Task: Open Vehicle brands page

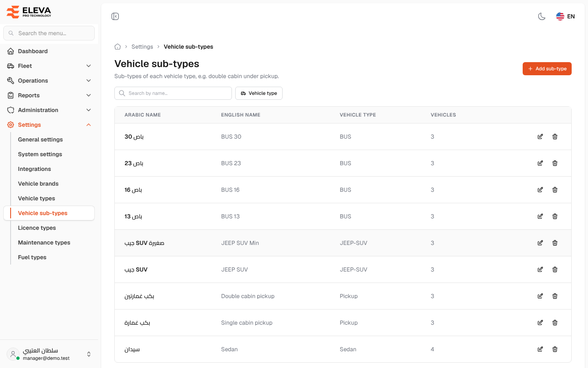Action: (38, 184)
